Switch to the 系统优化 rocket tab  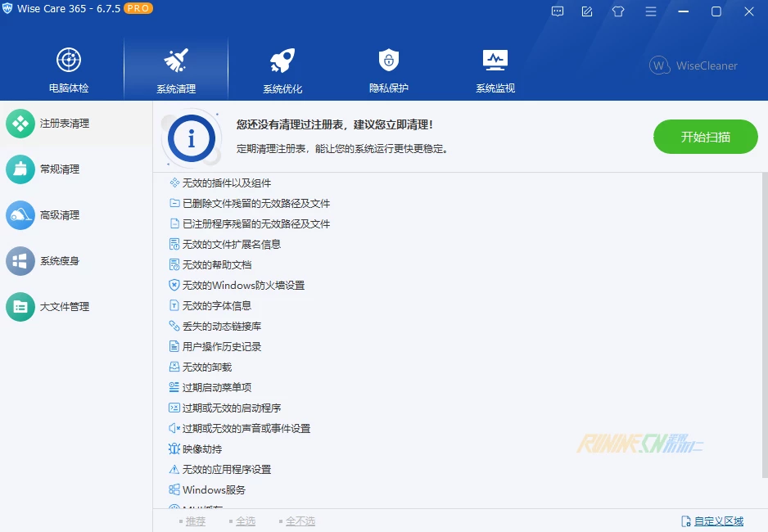click(282, 70)
